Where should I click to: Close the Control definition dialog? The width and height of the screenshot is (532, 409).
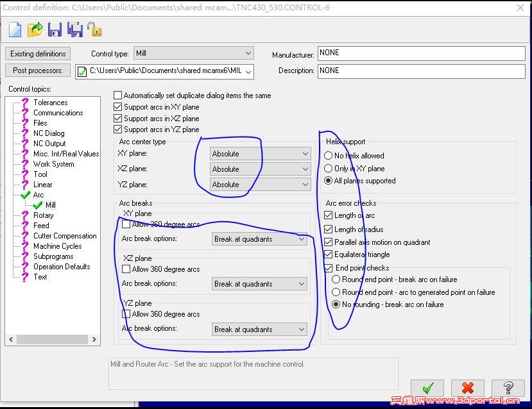click(520, 8)
